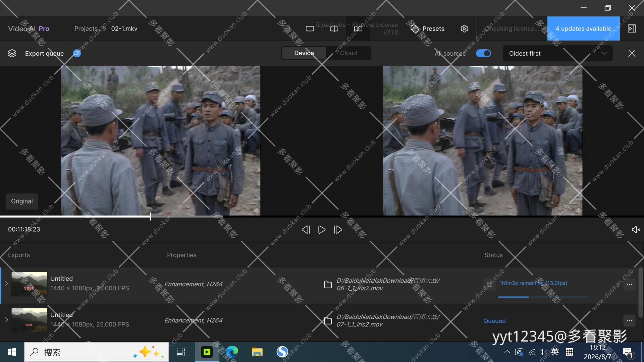Open output folder for 06-1_1_iris2.mov
644x362 pixels.
[x=328, y=285]
